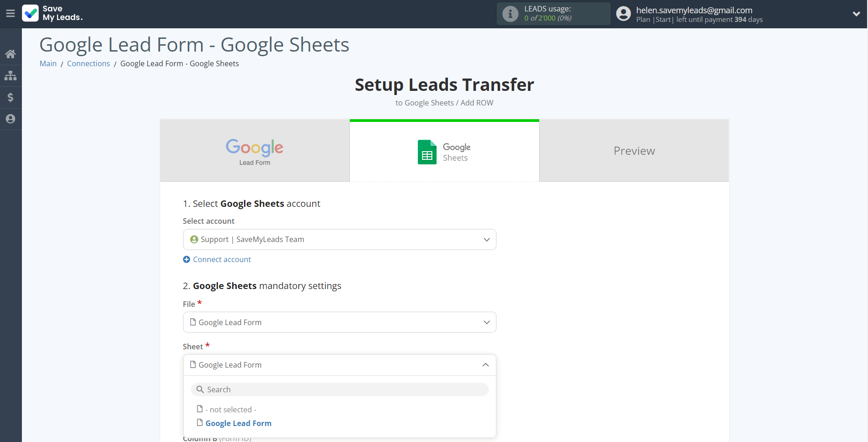
Task: Switch to the Google Lead Form tab
Action: (x=255, y=151)
